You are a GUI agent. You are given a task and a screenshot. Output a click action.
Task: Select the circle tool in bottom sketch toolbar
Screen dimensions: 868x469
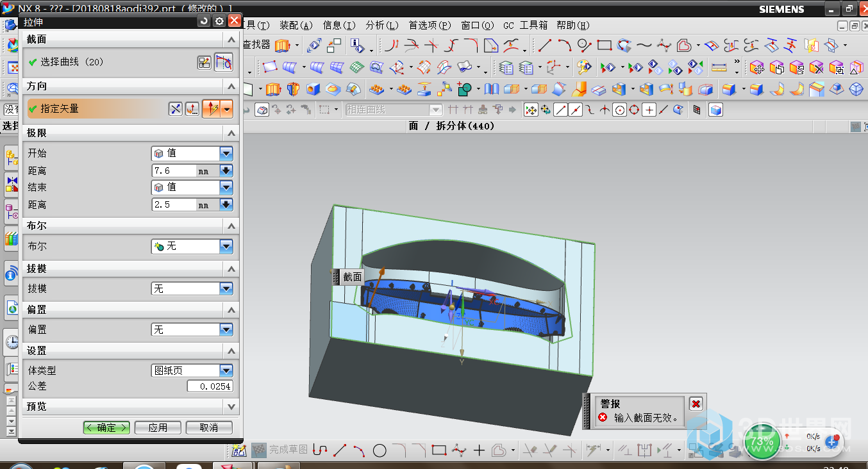tap(380, 450)
